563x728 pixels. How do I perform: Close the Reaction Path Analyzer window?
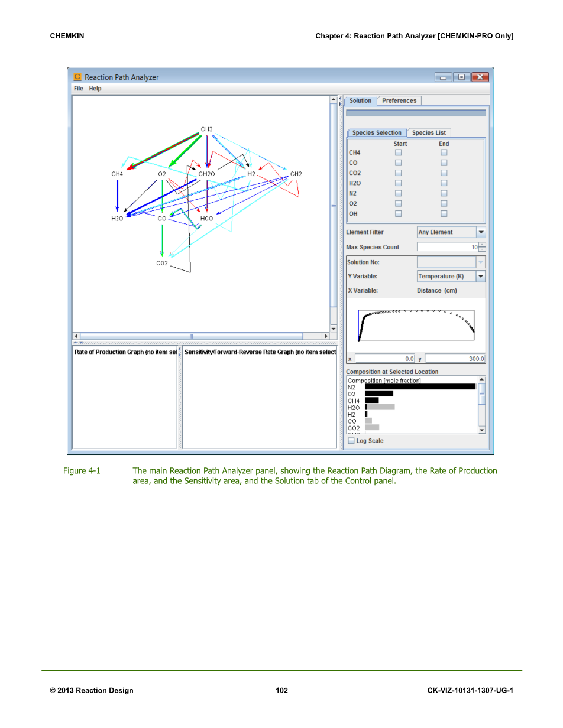coord(480,77)
